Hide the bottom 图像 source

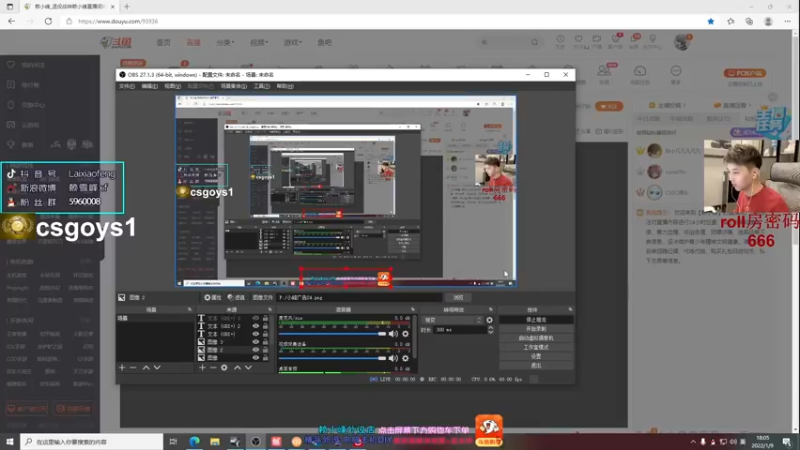pyautogui.click(x=256, y=358)
